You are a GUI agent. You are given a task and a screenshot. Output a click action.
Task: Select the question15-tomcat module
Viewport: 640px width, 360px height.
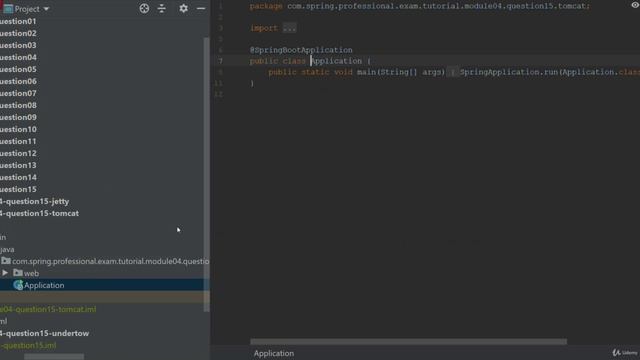39,213
